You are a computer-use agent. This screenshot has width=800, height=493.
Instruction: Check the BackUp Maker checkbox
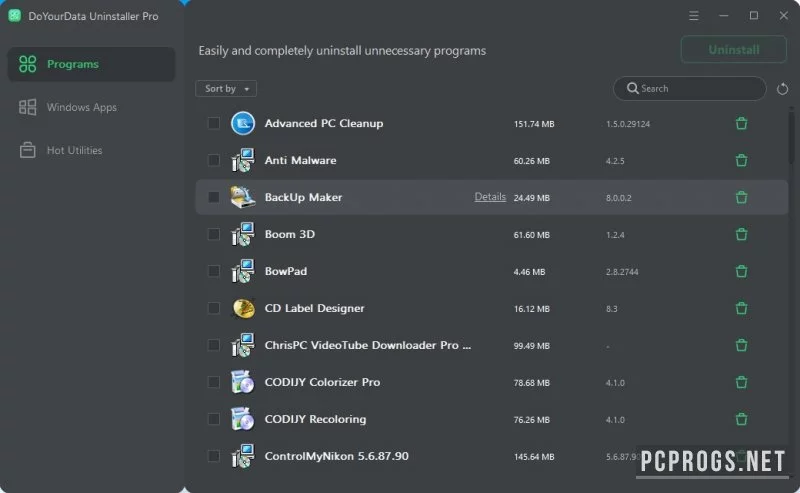pos(214,197)
